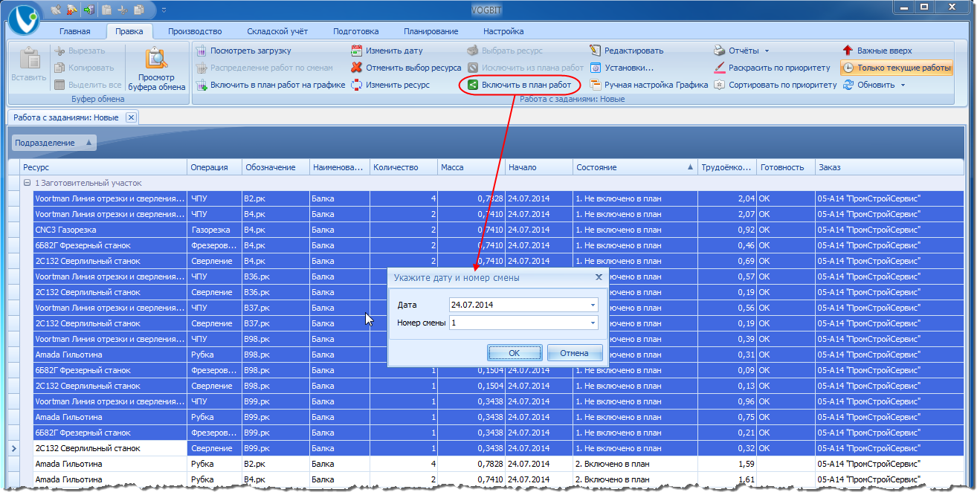The image size is (980, 495).
Task: Sort by the 'Состояние' column header
Action: click(x=596, y=167)
